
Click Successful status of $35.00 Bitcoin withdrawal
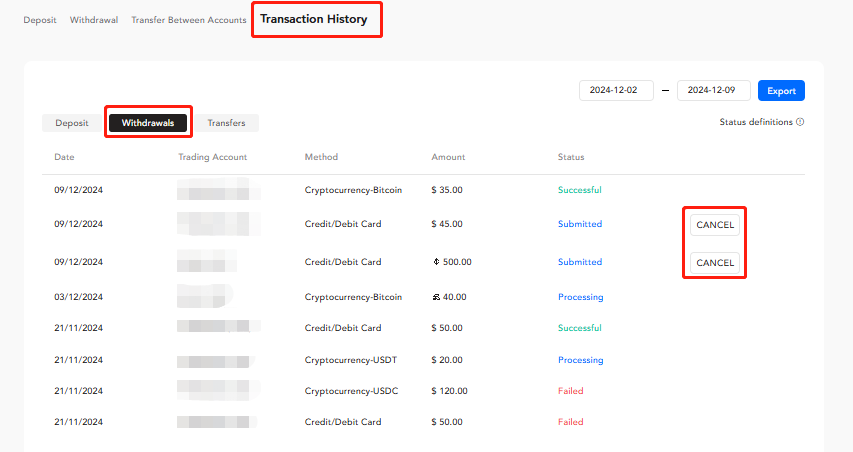click(579, 190)
